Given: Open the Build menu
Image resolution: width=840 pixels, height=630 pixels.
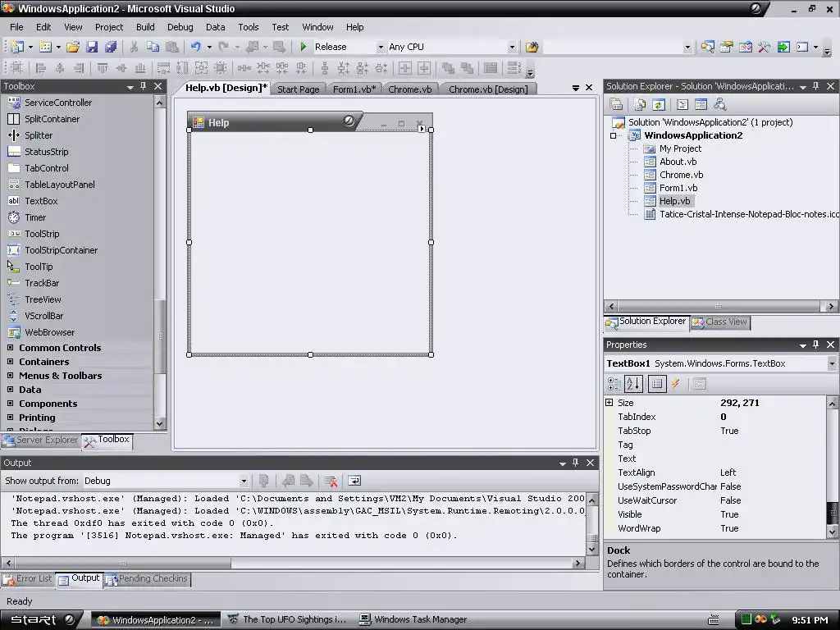Looking at the screenshot, I should (145, 27).
